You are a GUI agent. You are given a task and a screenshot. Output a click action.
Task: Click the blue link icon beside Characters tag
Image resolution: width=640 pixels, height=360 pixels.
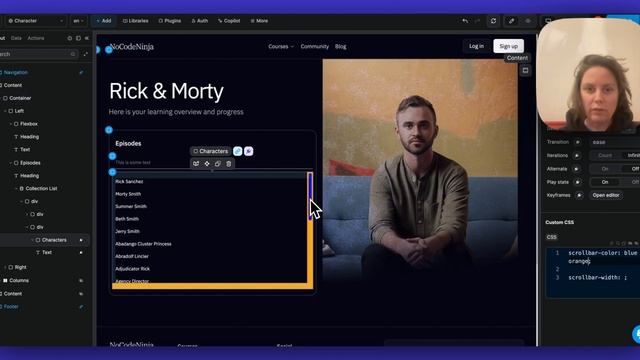[238, 151]
